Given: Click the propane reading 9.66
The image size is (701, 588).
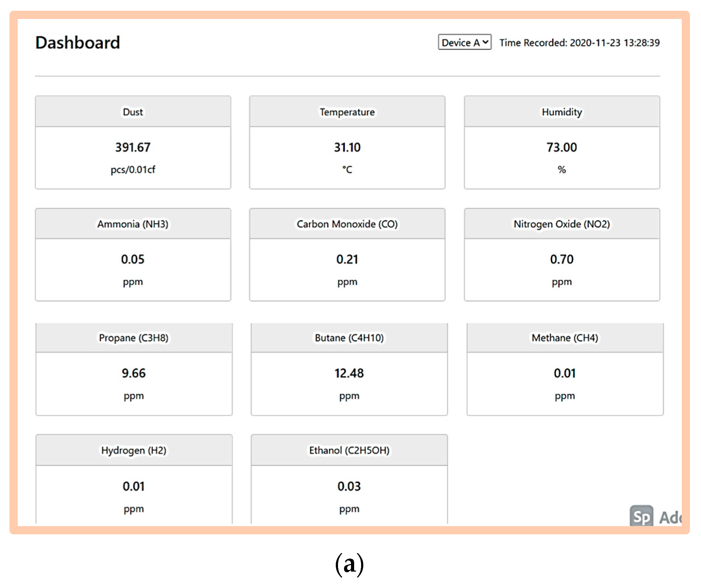Looking at the screenshot, I should [134, 373].
